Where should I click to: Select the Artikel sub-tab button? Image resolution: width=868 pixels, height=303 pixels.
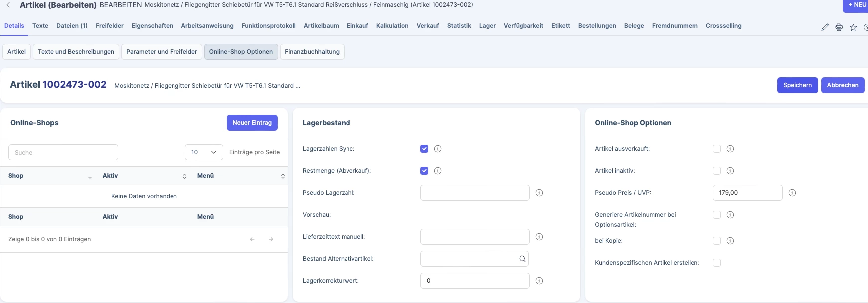[16, 52]
